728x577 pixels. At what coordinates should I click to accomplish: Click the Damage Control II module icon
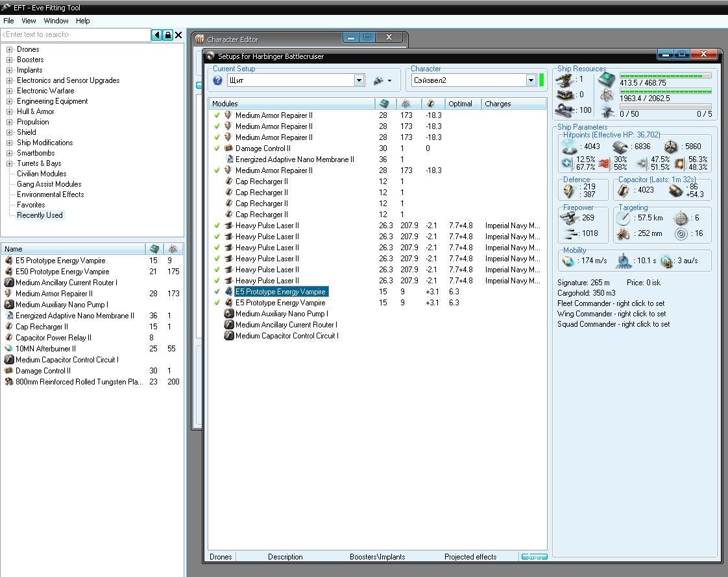coord(228,148)
